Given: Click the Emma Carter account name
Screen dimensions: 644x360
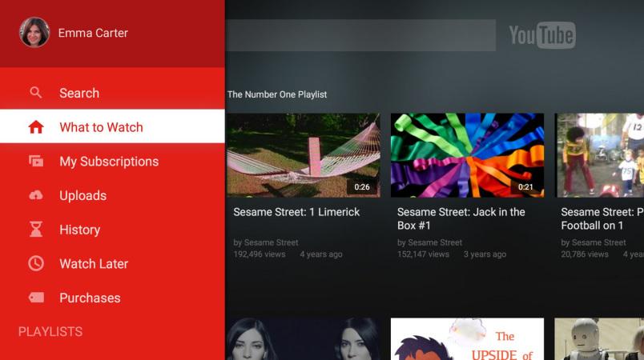Looking at the screenshot, I should point(93,33).
